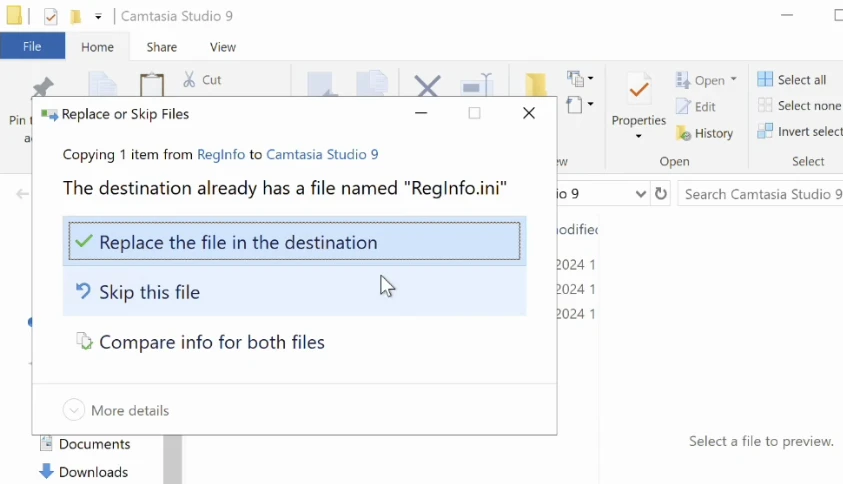Expand More details in the dialog

click(x=116, y=410)
